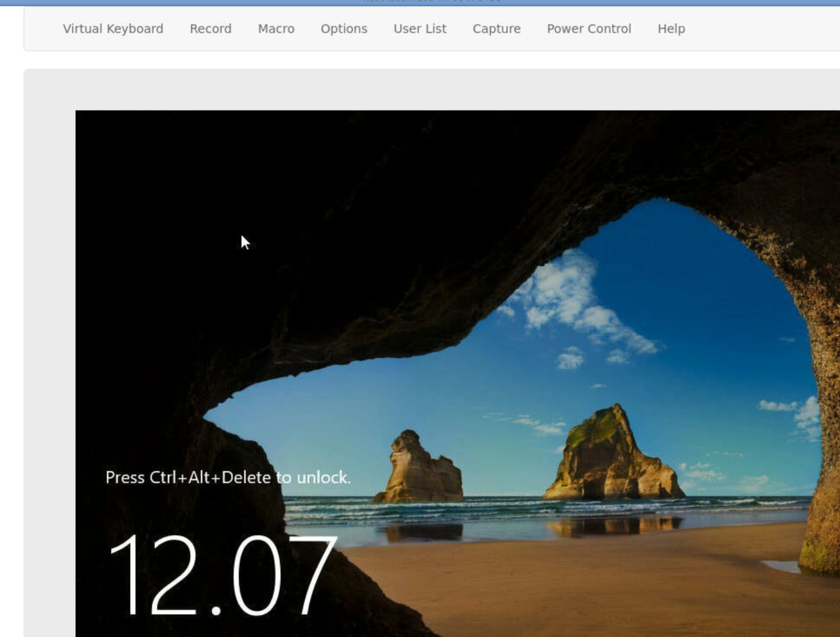Open the Record menu
This screenshot has width=840, height=637.
(210, 29)
